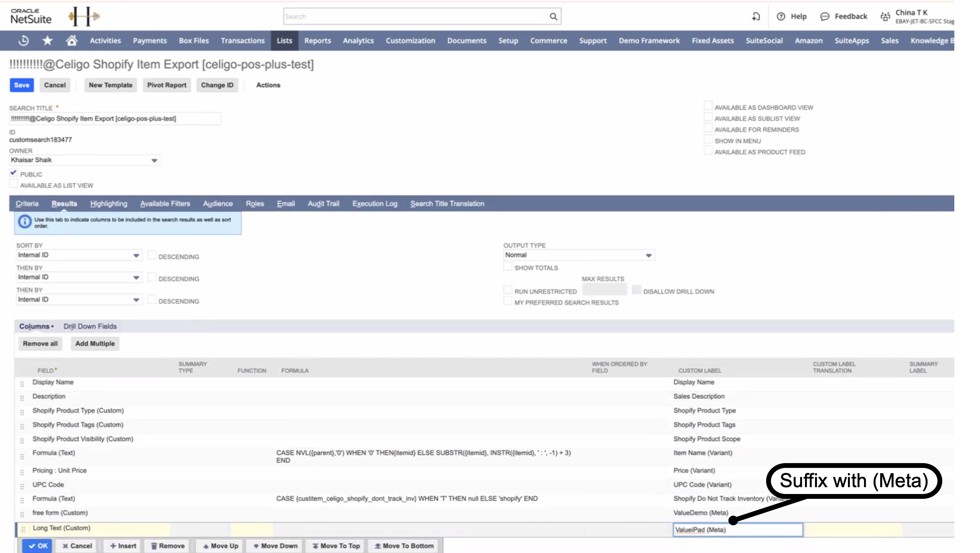The image size is (980, 553).
Task: Click the Feedback speech bubble icon
Action: pyautogui.click(x=824, y=16)
